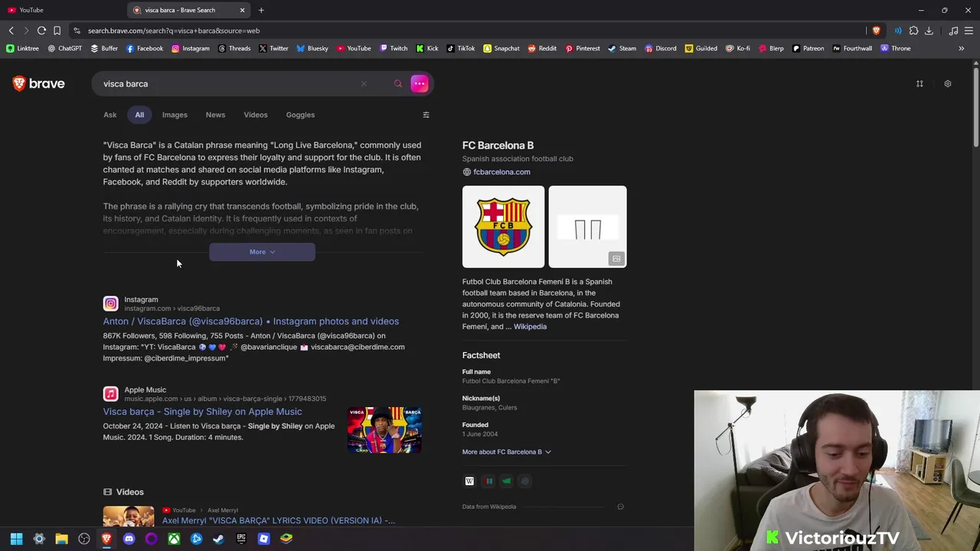Open Axel Merryl VISCA BARÇA lyrics video link
This screenshot has width=980, height=551.
pyautogui.click(x=279, y=520)
